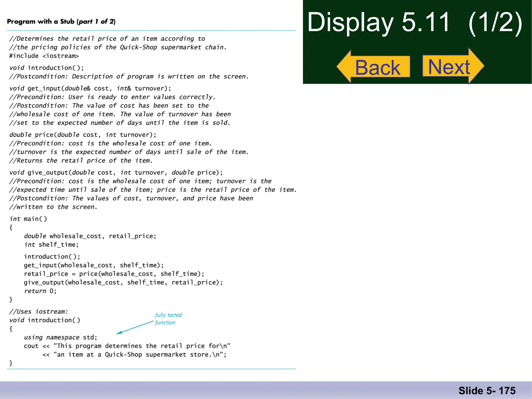532x399 pixels.
Task: Click the Next arrow button
Action: click(453, 66)
